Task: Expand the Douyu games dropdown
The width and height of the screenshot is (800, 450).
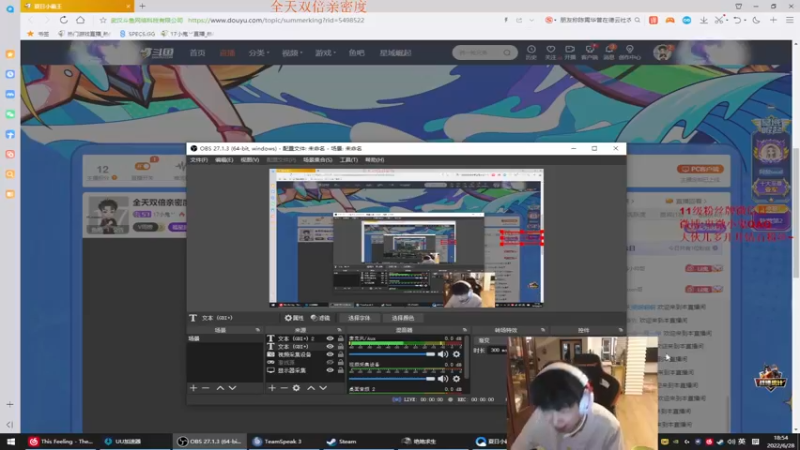Action: pyautogui.click(x=325, y=53)
